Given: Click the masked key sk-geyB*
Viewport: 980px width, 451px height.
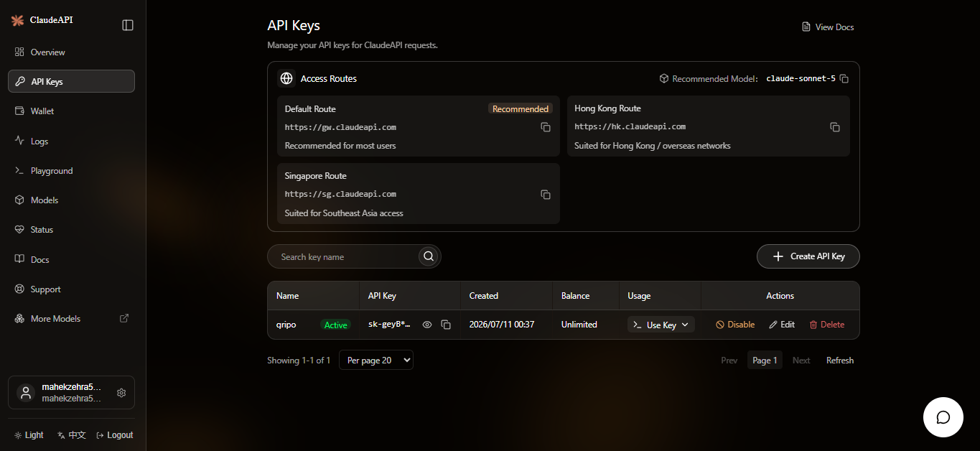Looking at the screenshot, I should (390, 325).
